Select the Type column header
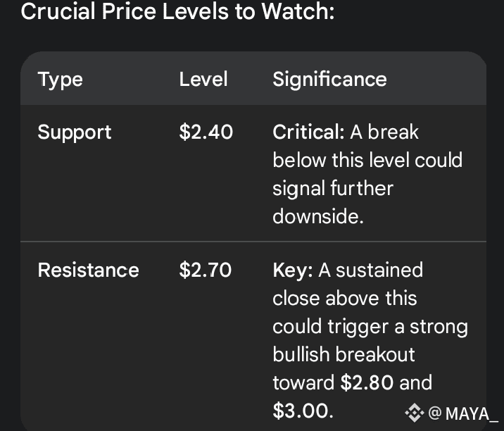Image resolution: width=504 pixels, height=431 pixels. tap(60, 79)
